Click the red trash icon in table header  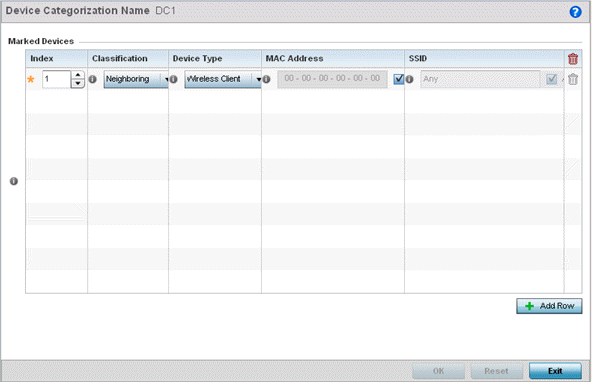coord(573,59)
